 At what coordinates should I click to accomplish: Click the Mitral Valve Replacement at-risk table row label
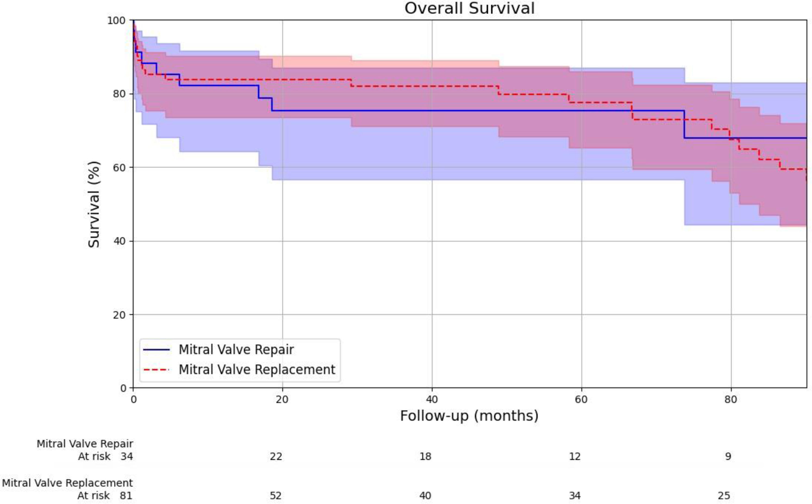click(x=67, y=483)
